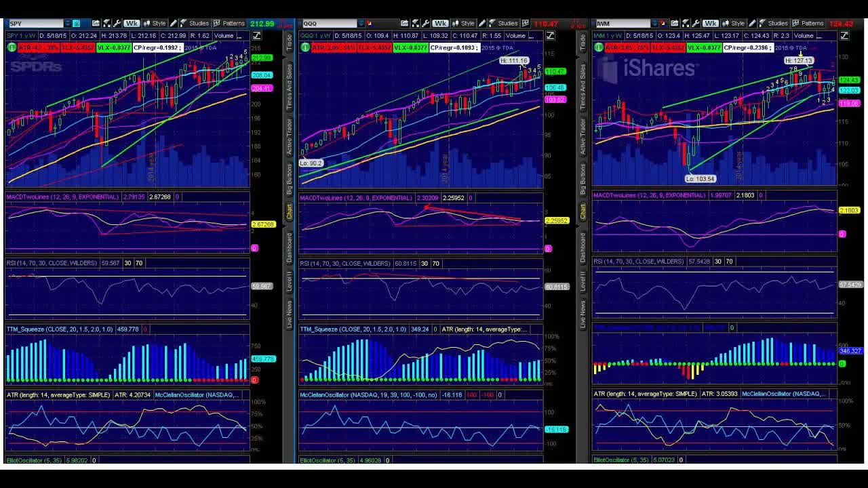Change SPY chart Wk timeframe

pos(132,23)
